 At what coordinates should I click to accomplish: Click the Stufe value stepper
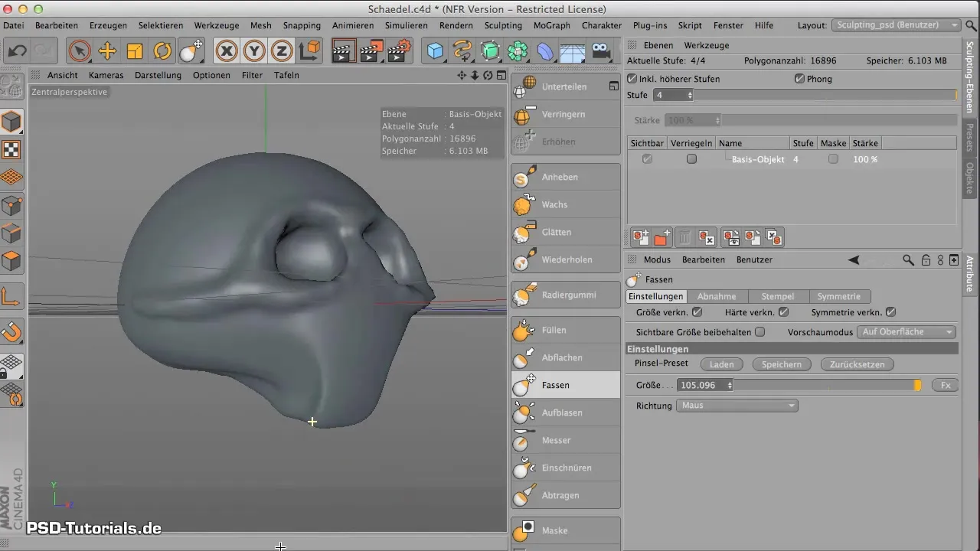click(x=690, y=95)
